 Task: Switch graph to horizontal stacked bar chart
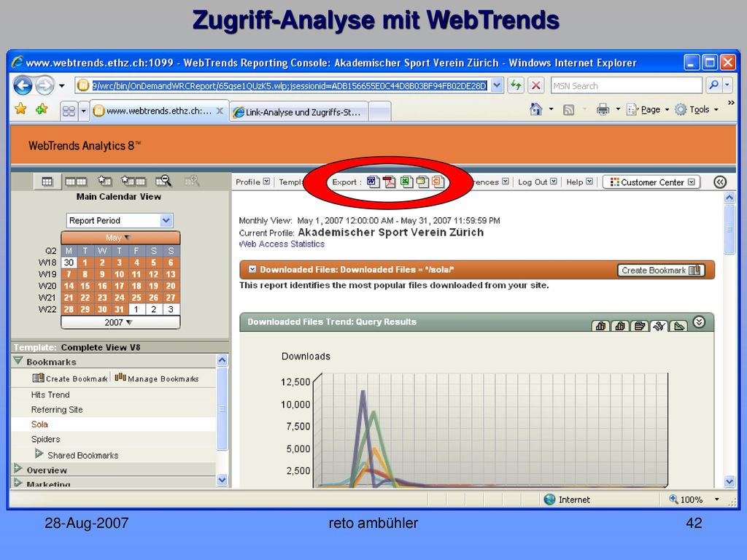[x=639, y=326]
